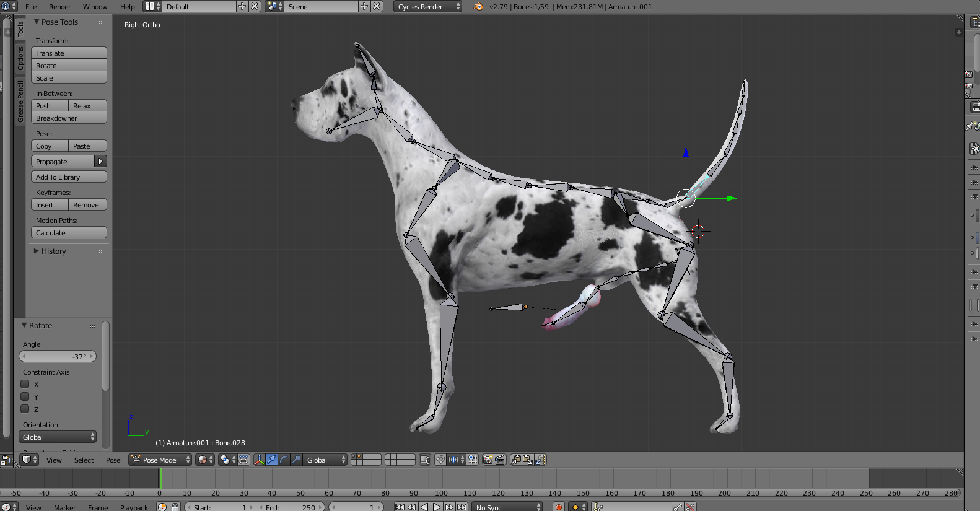
Task: Toggle the layer lock to scene button
Action: point(425,460)
